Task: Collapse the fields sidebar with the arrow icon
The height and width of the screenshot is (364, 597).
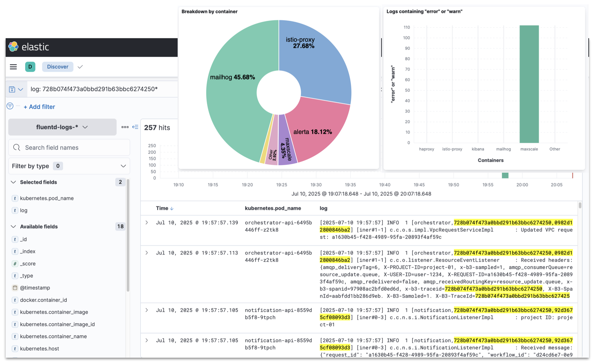Action: [x=135, y=127]
